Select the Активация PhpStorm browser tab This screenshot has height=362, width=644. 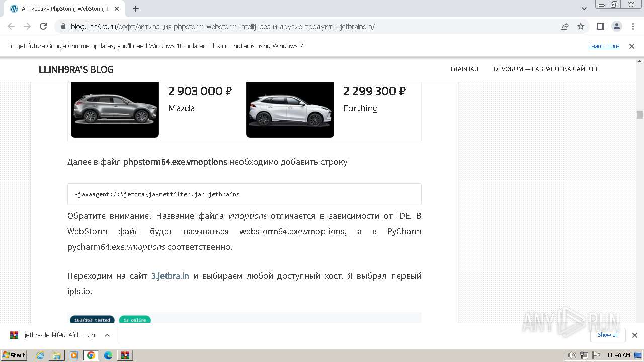(64, 9)
